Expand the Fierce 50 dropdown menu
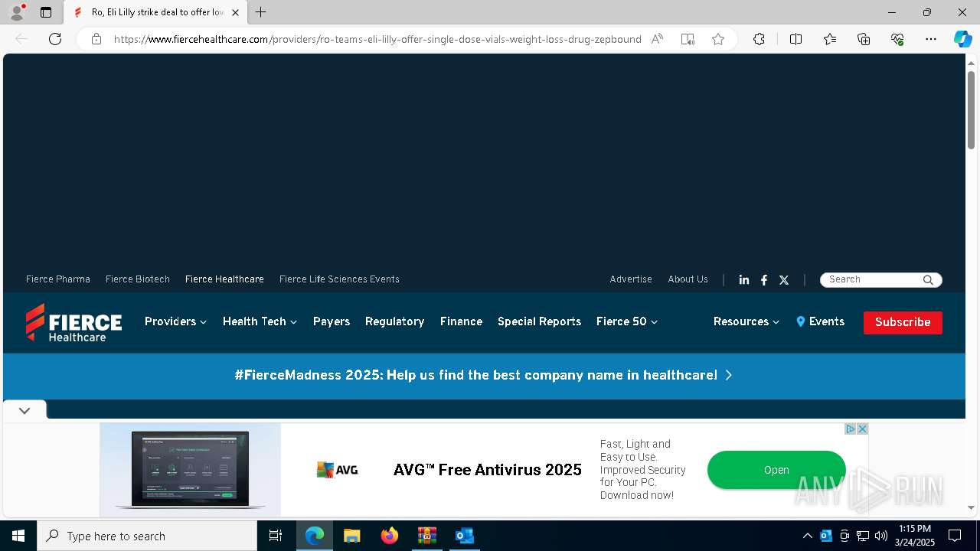The width and height of the screenshot is (980, 551). [627, 322]
